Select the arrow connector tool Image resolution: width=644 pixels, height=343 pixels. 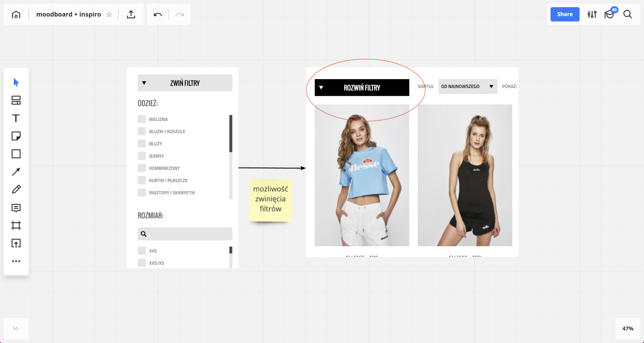pyautogui.click(x=16, y=171)
